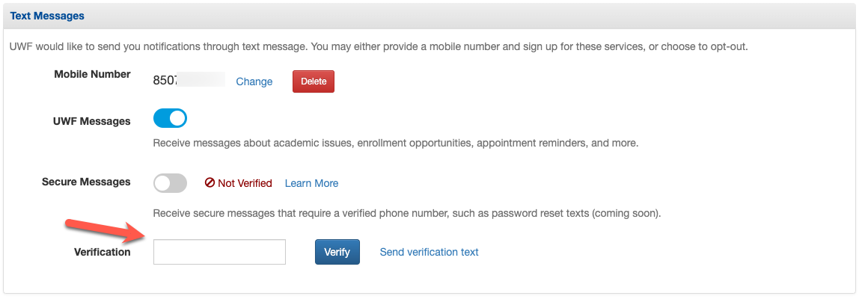This screenshot has height=299, width=868.
Task: Click the blue Verify button
Action: tap(337, 252)
